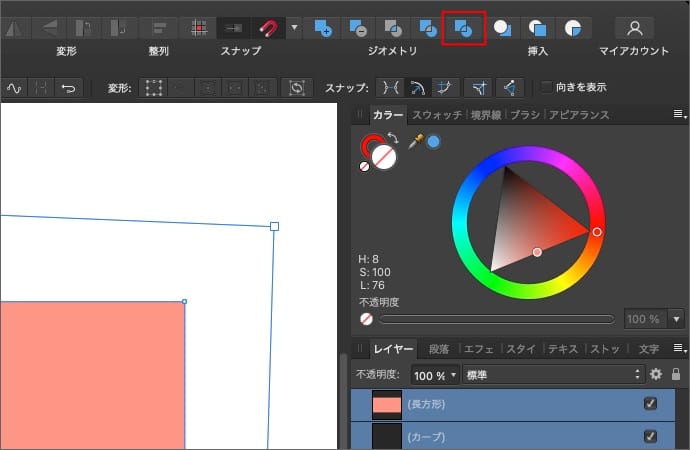
Task: Switch to the スウォッチ tab
Action: click(x=437, y=115)
